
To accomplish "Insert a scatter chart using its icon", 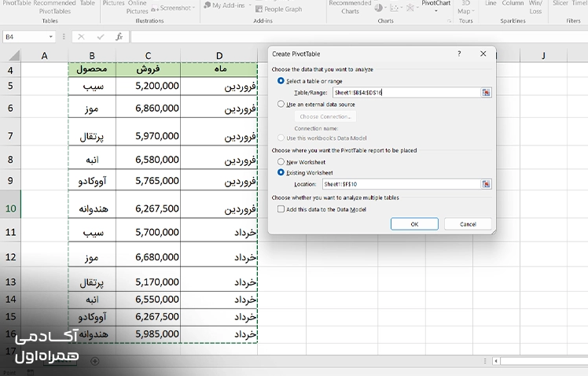I will click(394, 8).
